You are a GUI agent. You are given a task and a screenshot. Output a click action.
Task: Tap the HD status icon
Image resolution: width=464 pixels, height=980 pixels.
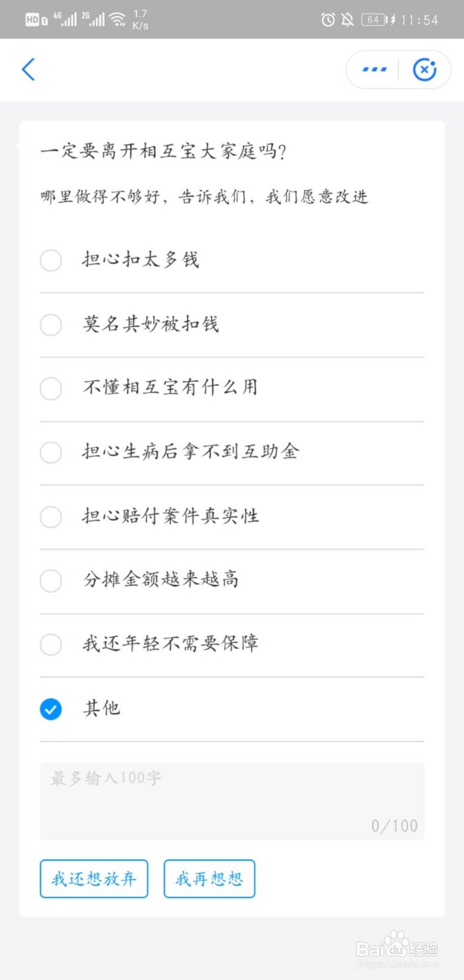[32, 20]
